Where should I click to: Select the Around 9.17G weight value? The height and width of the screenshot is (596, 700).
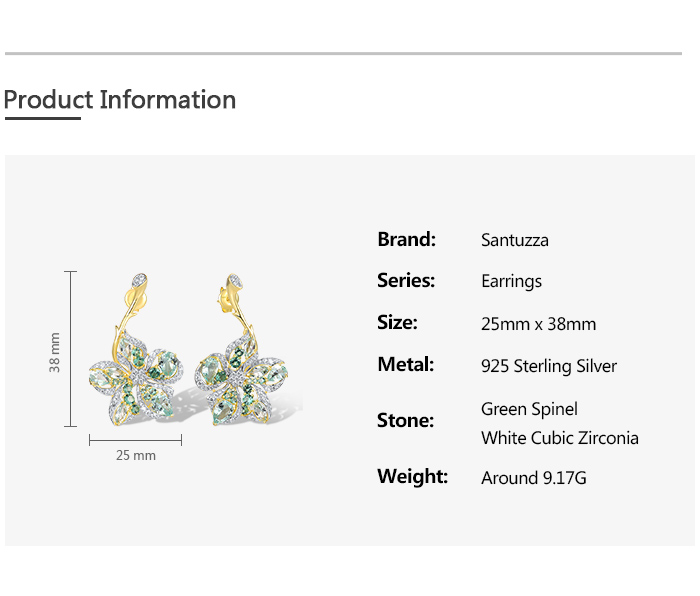(533, 478)
